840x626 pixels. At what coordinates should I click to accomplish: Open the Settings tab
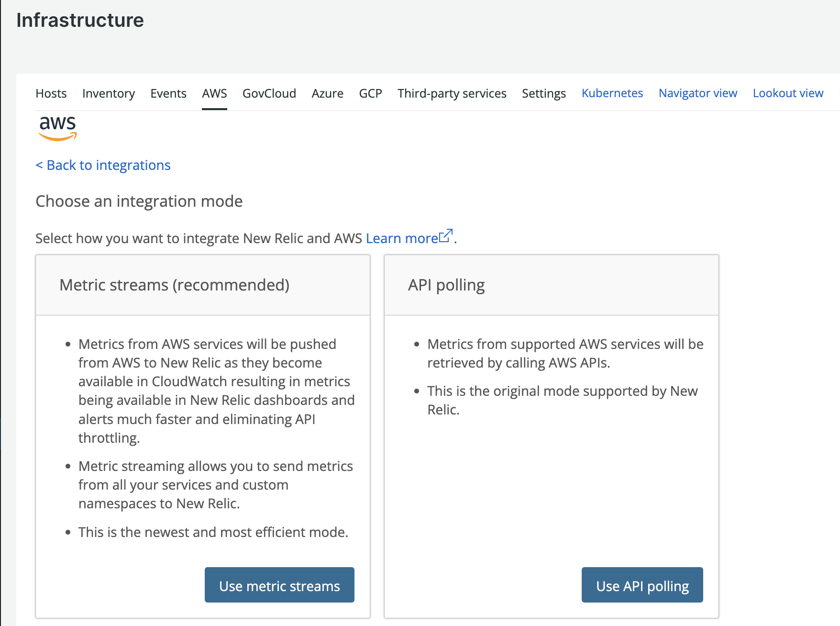click(x=543, y=93)
